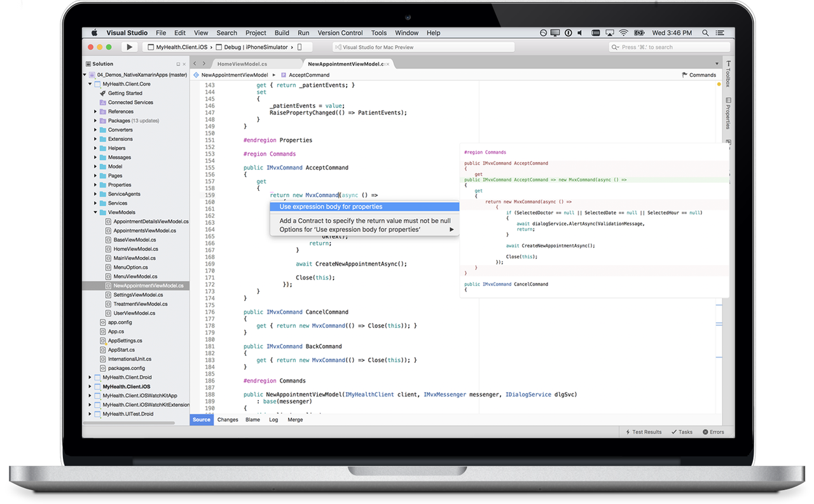The height and width of the screenshot is (504, 814).
Task: Expand the MyHealth.UITest.Droid project
Action: coord(90,414)
